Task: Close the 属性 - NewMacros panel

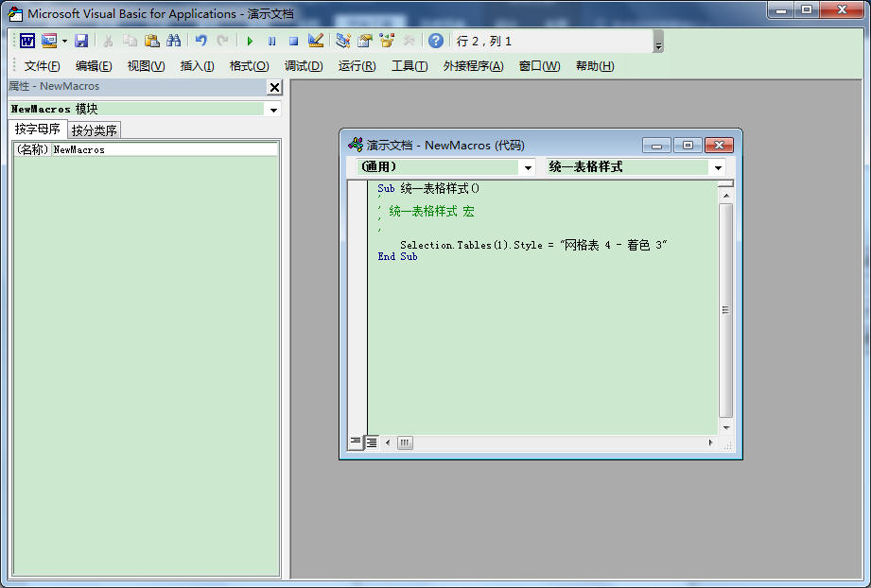Action: tap(274, 87)
